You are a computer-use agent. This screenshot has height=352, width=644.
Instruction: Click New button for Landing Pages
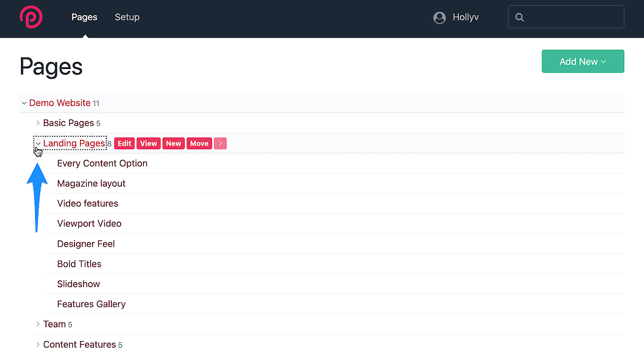tap(173, 143)
